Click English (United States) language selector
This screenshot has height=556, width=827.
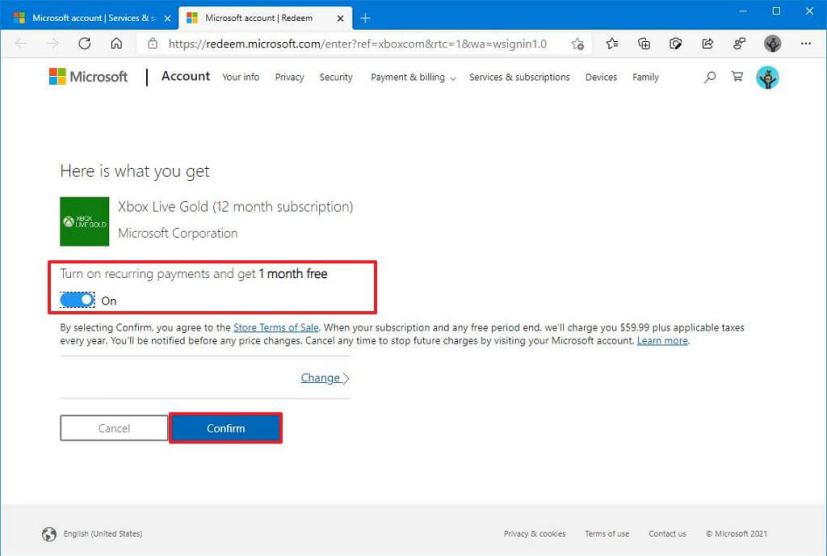[x=103, y=534]
